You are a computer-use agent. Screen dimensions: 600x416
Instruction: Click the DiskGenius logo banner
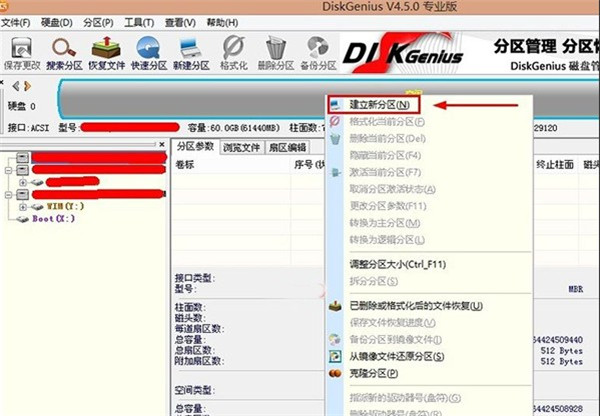coord(404,53)
